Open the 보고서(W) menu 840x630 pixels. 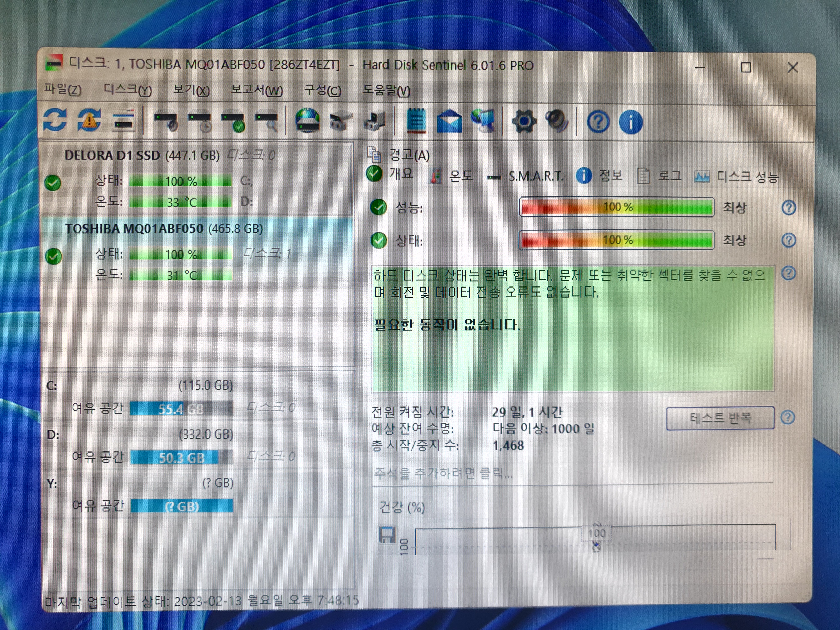(x=257, y=90)
